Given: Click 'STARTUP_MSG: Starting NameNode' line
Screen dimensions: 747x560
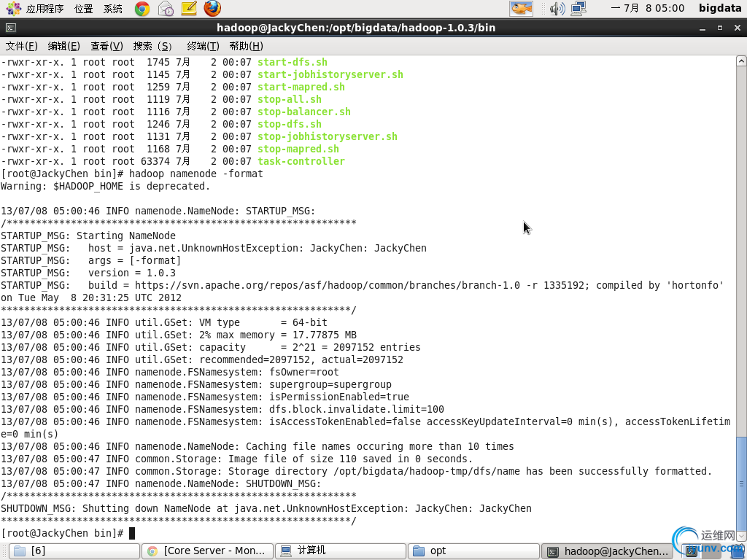Looking at the screenshot, I should [88, 236].
